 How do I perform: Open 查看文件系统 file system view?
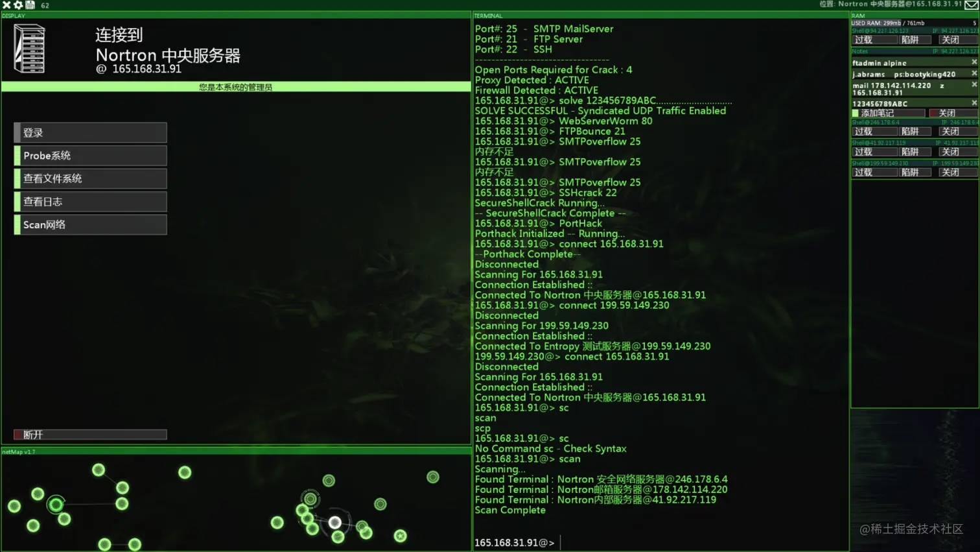pos(90,178)
